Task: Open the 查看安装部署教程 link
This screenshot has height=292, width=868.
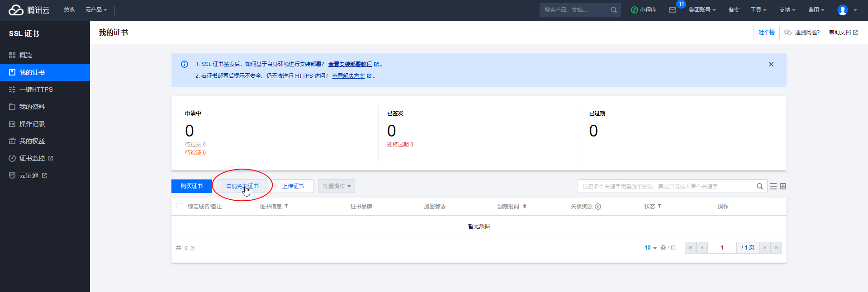Action: [350, 64]
